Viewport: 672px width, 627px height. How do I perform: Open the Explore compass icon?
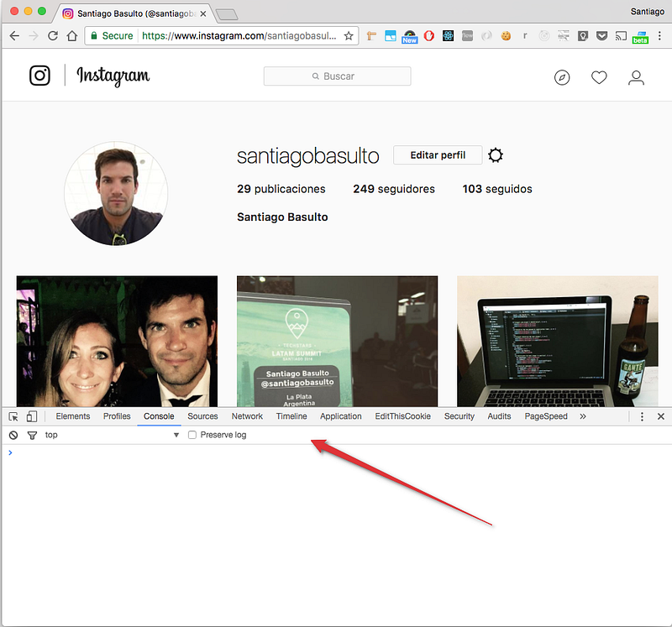pyautogui.click(x=562, y=78)
